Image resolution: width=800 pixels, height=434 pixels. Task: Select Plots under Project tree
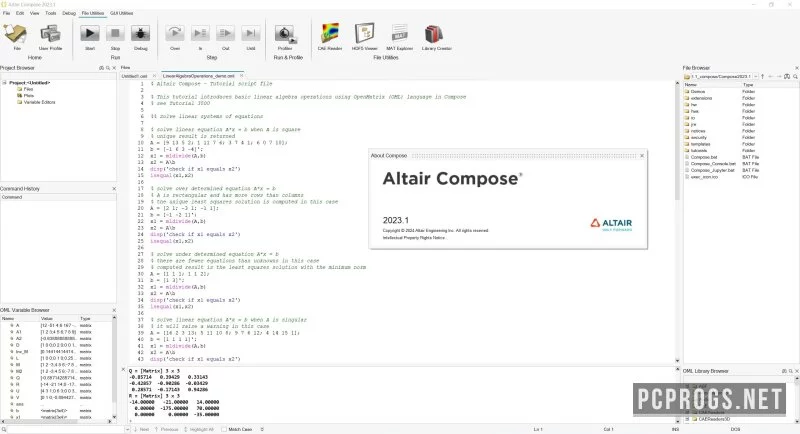point(29,96)
